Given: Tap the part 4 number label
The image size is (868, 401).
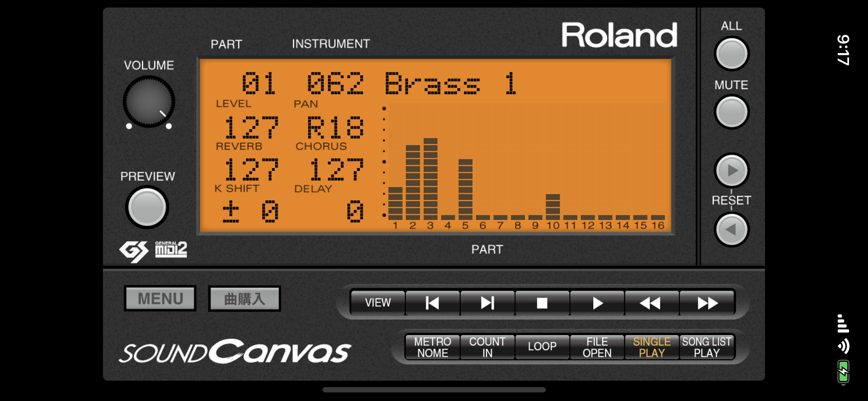Looking at the screenshot, I should pyautogui.click(x=448, y=226).
